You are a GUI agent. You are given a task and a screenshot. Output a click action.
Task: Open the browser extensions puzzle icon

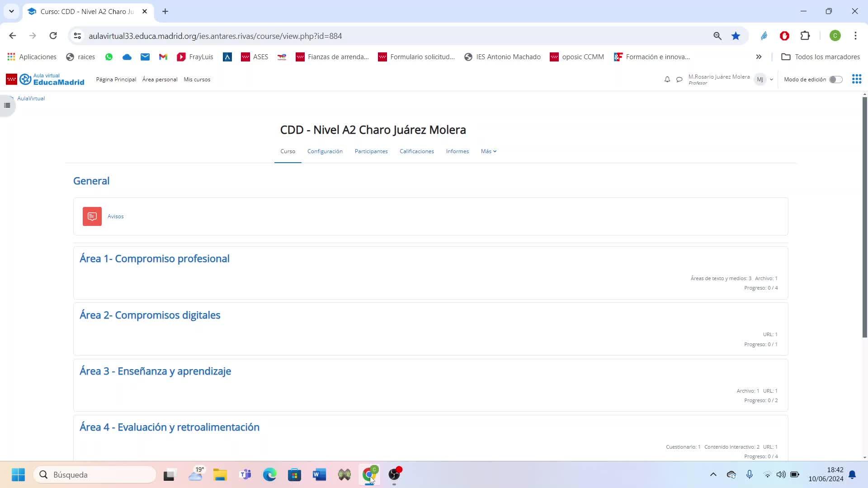point(805,36)
